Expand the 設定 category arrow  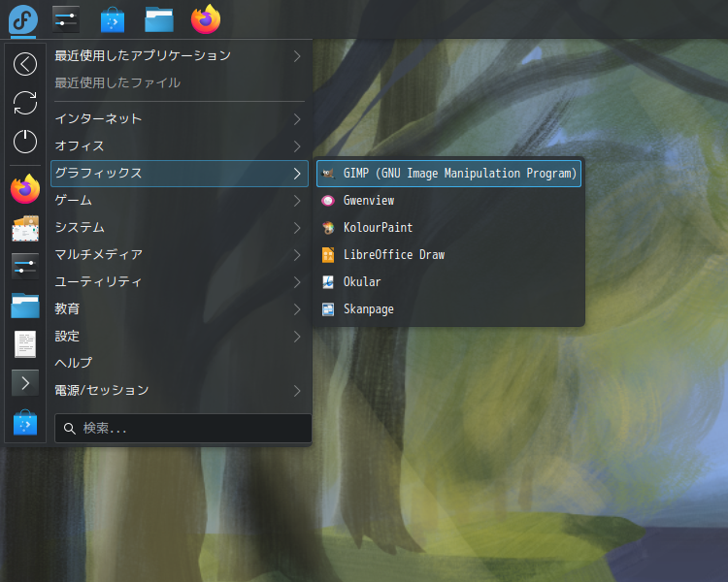point(297,337)
